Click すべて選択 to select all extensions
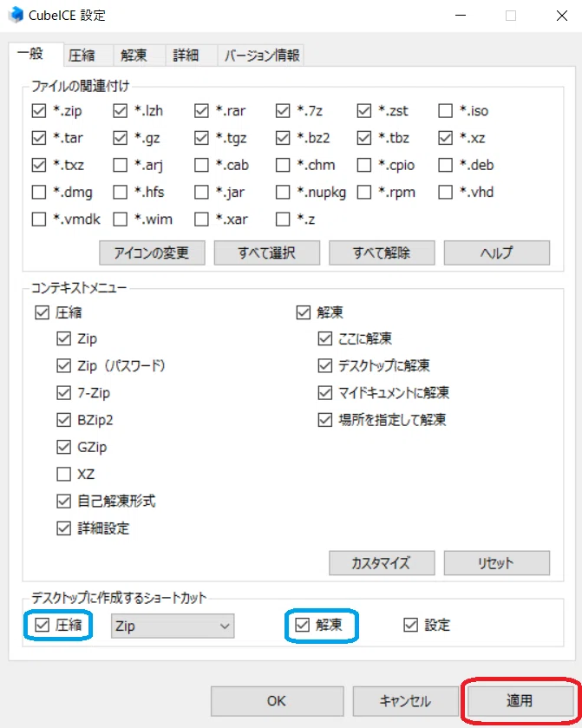The height and width of the screenshot is (728, 582). click(267, 253)
